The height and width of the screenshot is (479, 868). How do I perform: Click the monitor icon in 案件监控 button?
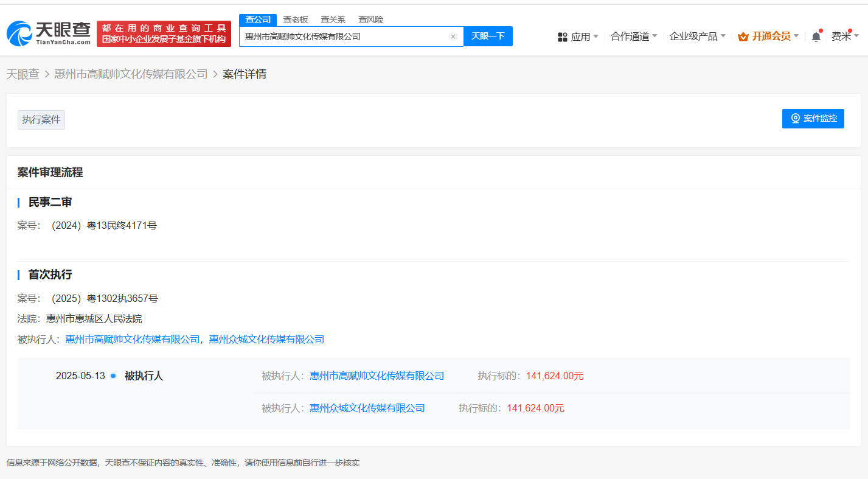tap(795, 119)
